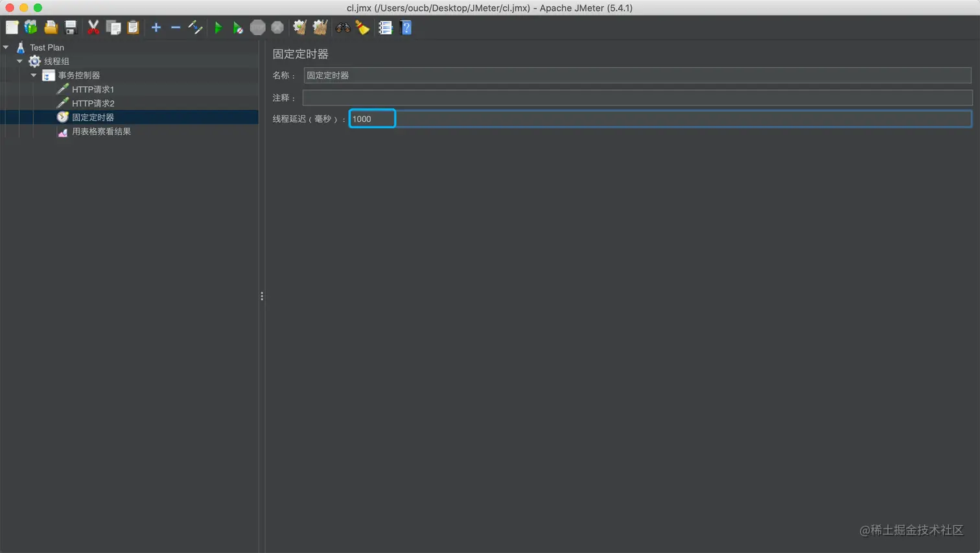The width and height of the screenshot is (980, 553).
Task: Collapse all tree nodes with minus icon
Action: [x=176, y=27]
